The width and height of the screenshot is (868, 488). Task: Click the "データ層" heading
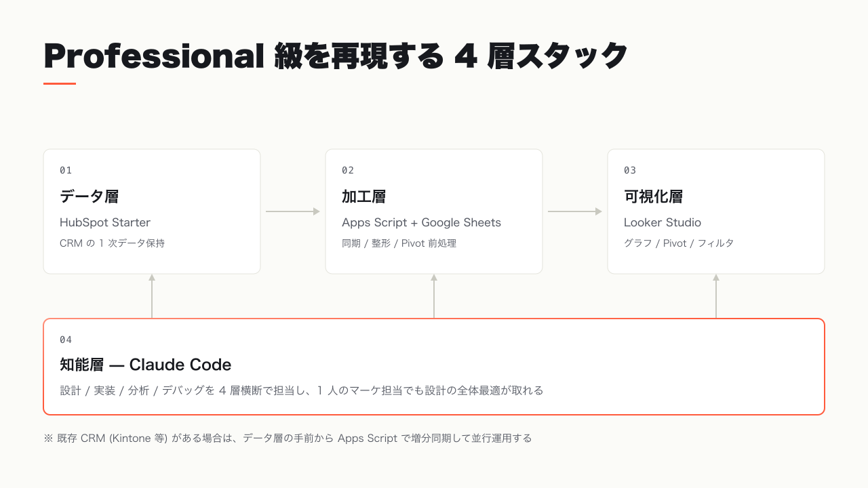coord(89,197)
